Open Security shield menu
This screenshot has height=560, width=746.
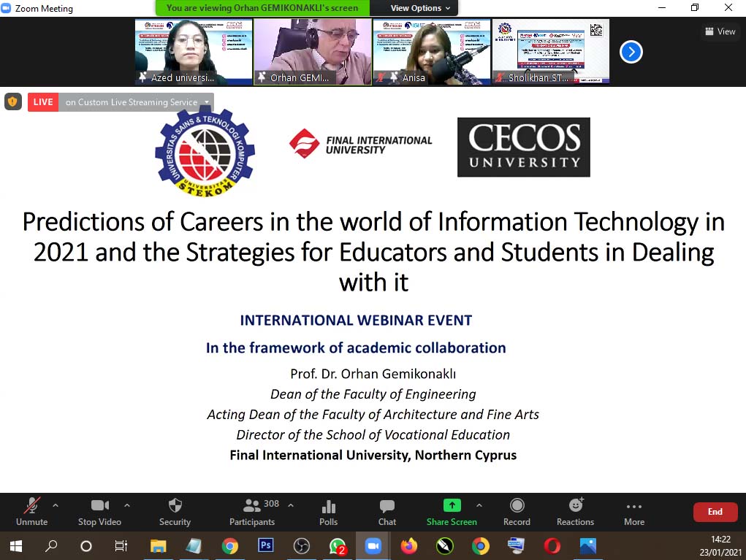click(x=175, y=512)
